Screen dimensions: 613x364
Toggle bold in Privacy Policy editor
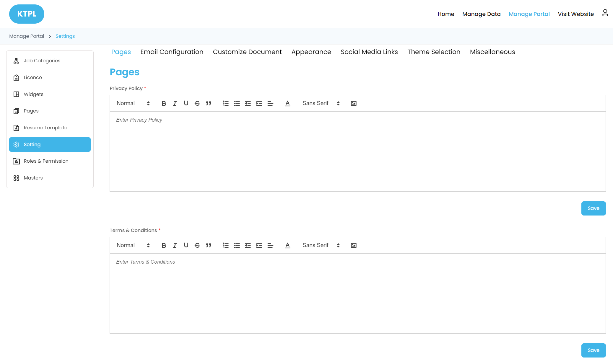point(164,103)
